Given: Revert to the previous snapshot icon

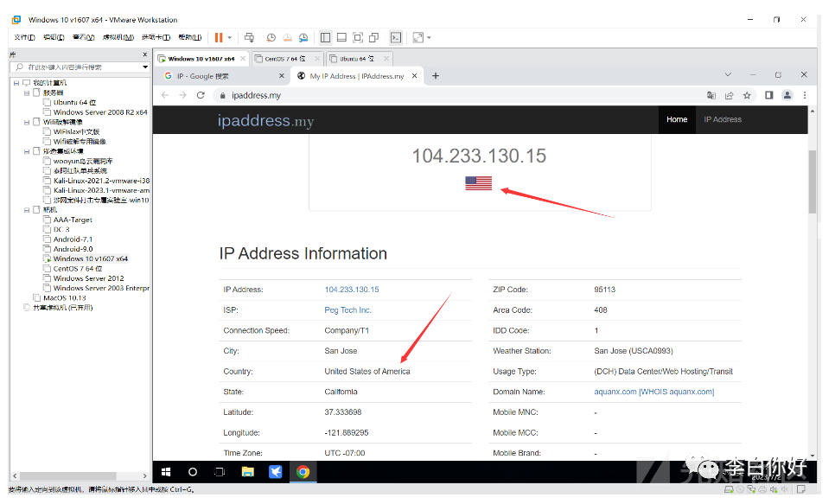Looking at the screenshot, I should click(287, 38).
